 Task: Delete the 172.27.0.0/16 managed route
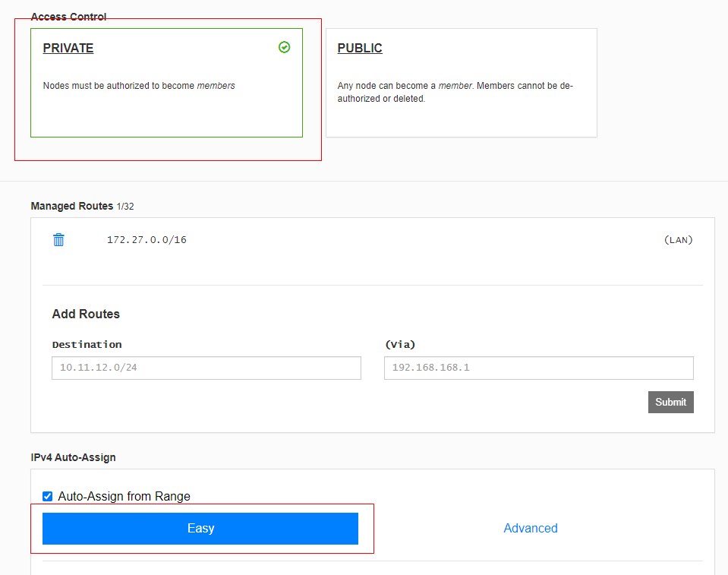58,240
